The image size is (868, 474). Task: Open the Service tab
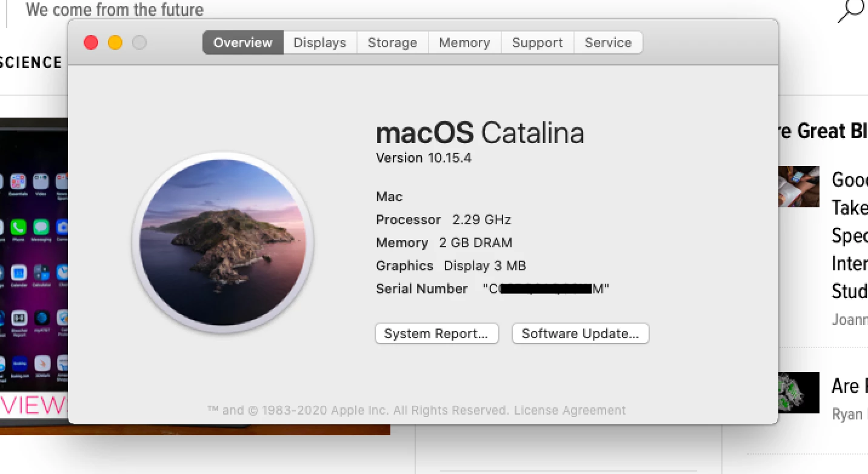pos(608,42)
